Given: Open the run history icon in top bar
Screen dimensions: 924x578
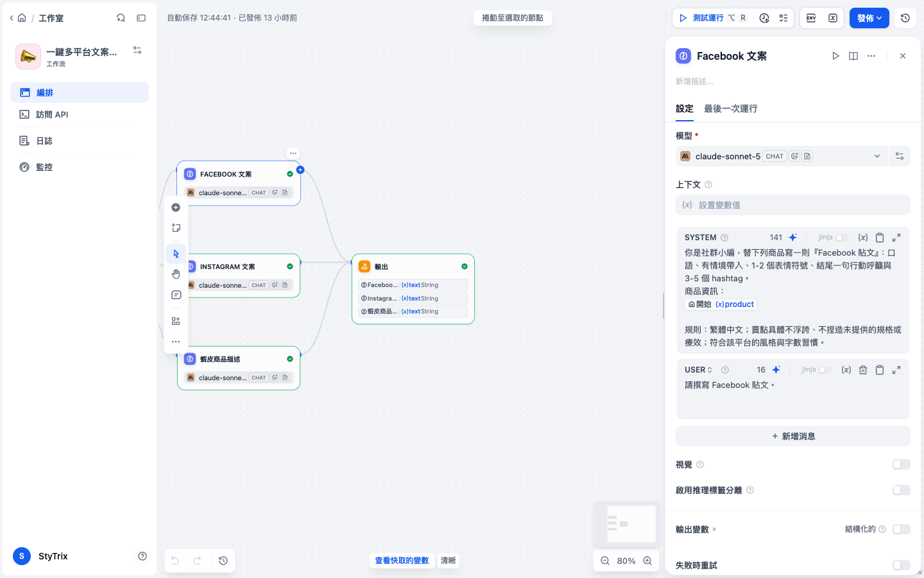Looking at the screenshot, I should [x=764, y=18].
